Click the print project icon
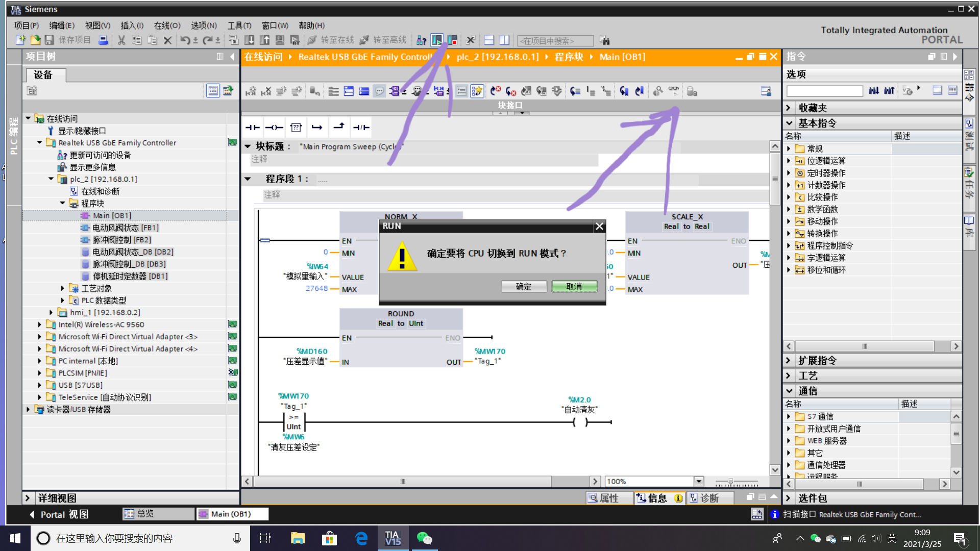This screenshot has width=980, height=551. click(103, 40)
